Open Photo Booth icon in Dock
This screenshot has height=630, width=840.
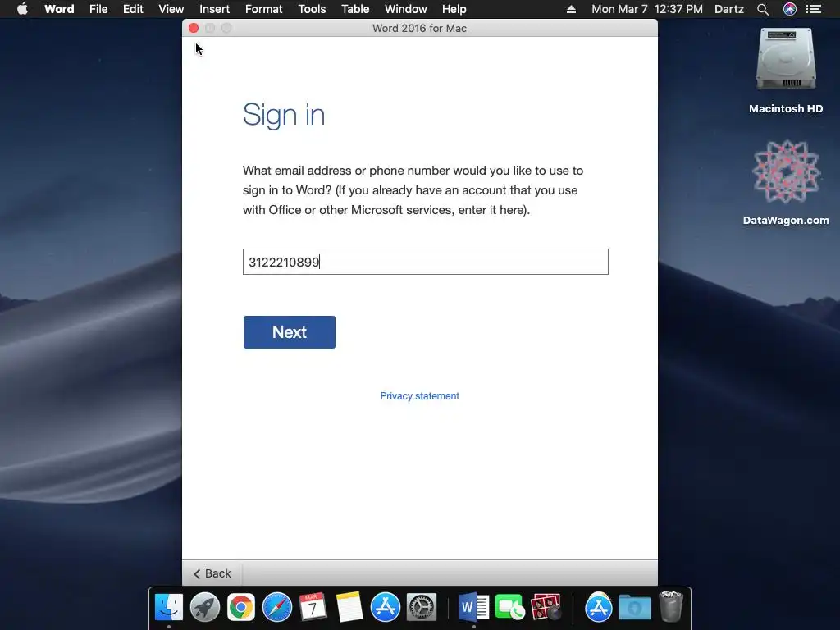[x=546, y=608]
